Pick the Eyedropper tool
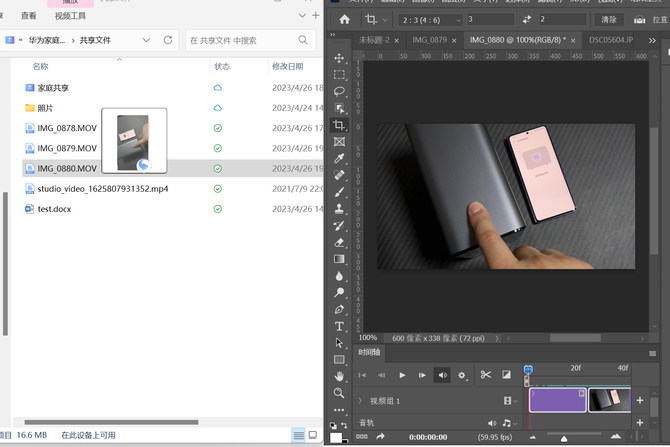The height and width of the screenshot is (447, 670). [340, 158]
